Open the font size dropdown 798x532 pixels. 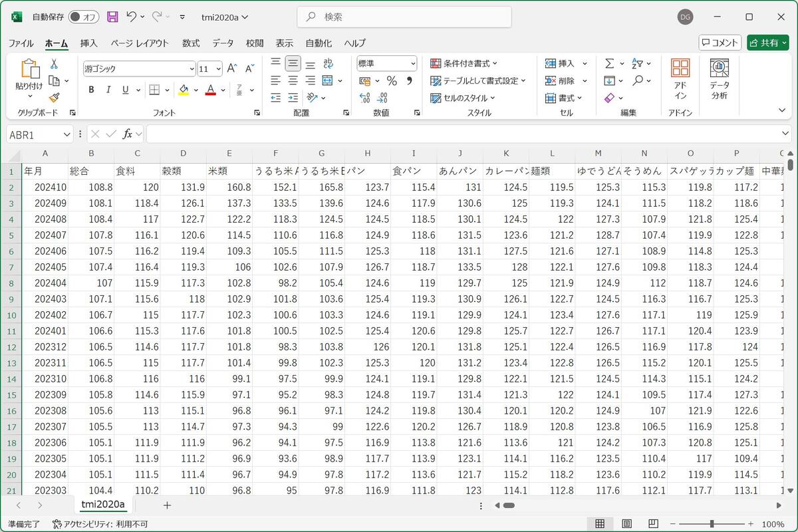pyautogui.click(x=219, y=68)
